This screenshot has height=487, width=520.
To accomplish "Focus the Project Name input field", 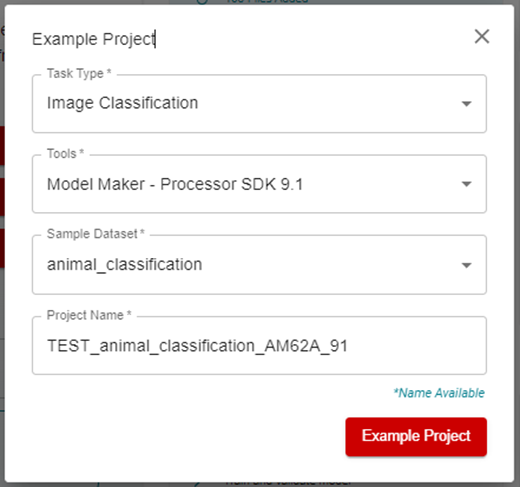I will 259,346.
